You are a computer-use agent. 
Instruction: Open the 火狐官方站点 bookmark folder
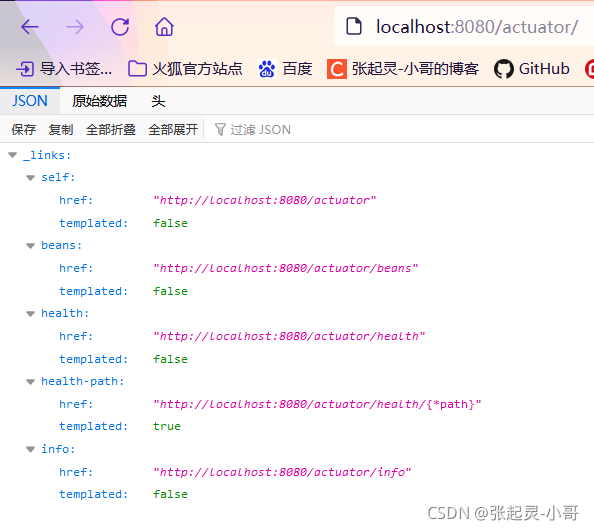pyautogui.click(x=185, y=69)
